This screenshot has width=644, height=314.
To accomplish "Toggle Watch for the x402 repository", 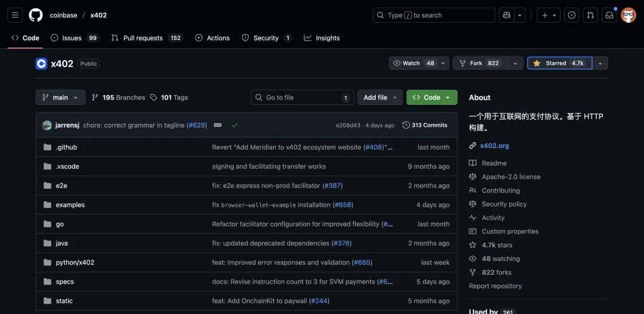I will (413, 63).
